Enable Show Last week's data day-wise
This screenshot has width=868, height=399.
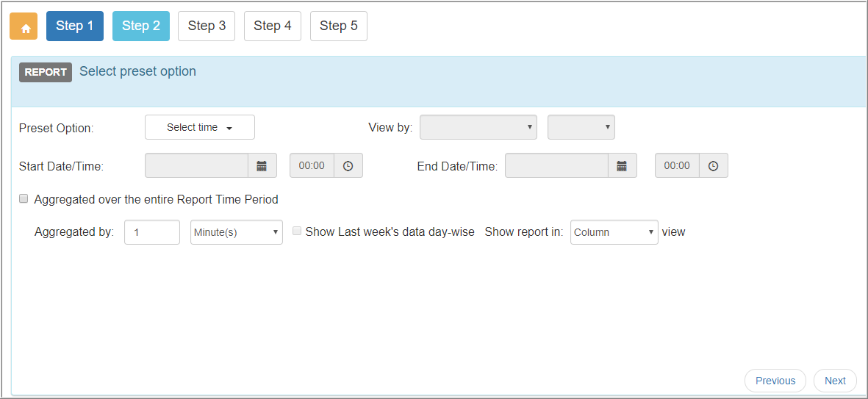coord(297,231)
